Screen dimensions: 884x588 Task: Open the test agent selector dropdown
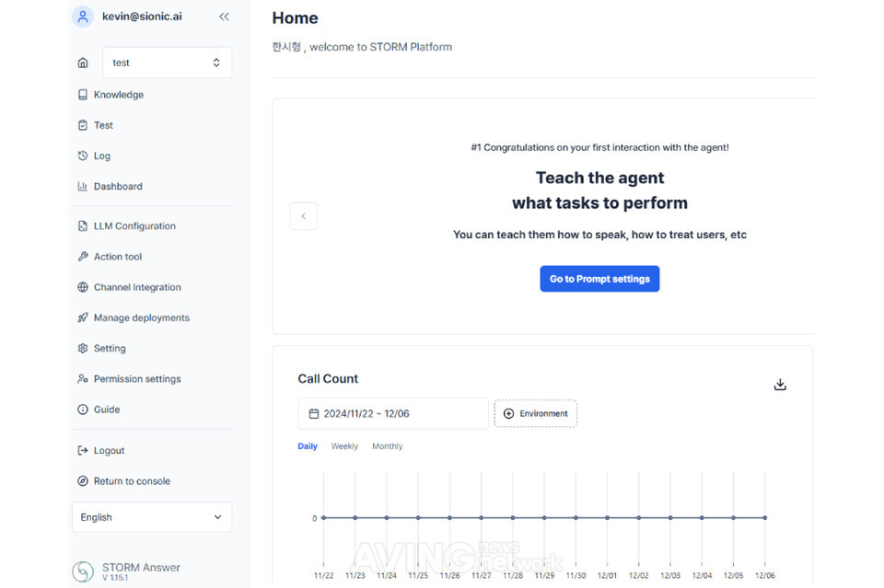point(167,63)
